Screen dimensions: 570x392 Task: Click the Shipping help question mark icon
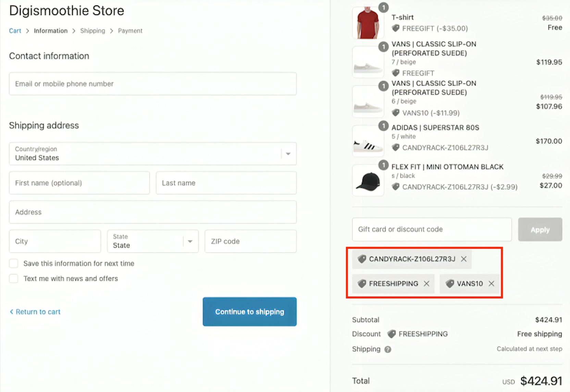[x=388, y=350]
